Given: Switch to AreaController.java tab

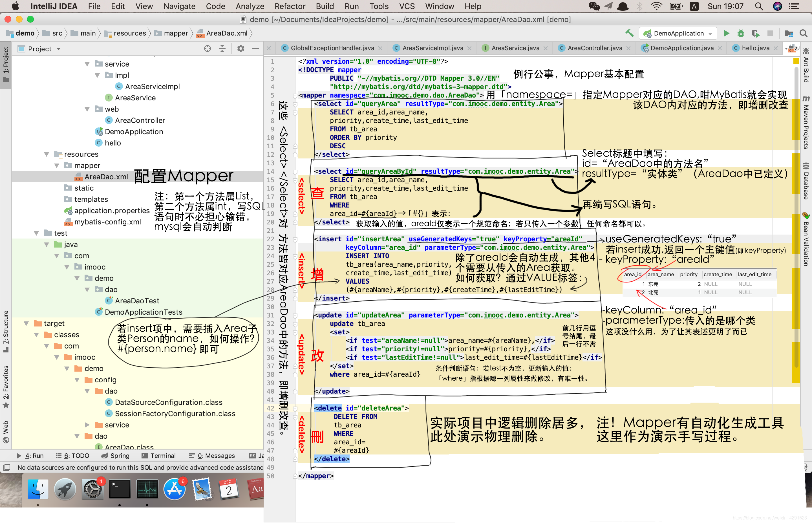Looking at the screenshot, I should click(595, 48).
